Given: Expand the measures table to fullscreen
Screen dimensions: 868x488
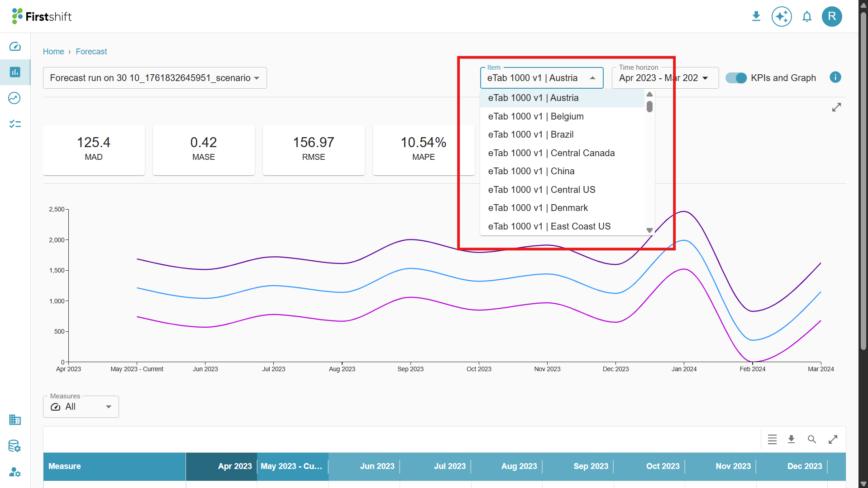Looking at the screenshot, I should tap(833, 439).
